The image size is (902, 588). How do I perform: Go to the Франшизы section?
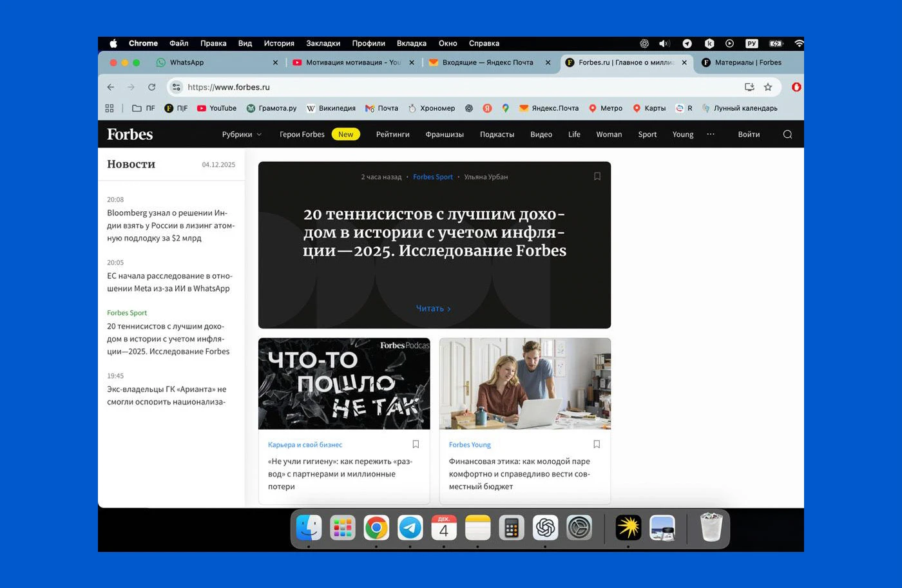click(445, 134)
